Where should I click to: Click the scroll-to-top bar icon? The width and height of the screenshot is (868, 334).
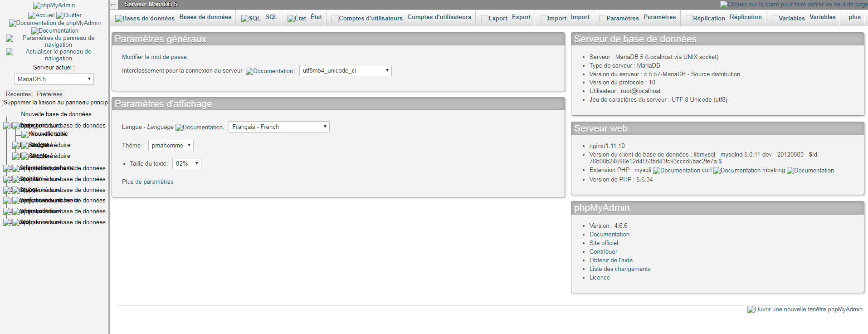pyautogui.click(x=794, y=5)
